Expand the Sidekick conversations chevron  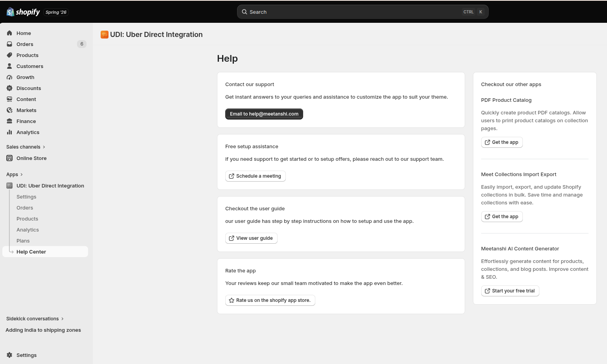tap(63, 318)
